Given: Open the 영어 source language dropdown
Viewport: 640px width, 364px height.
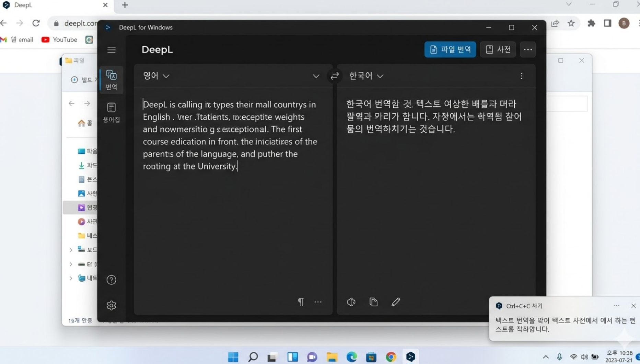Looking at the screenshot, I should 156,76.
